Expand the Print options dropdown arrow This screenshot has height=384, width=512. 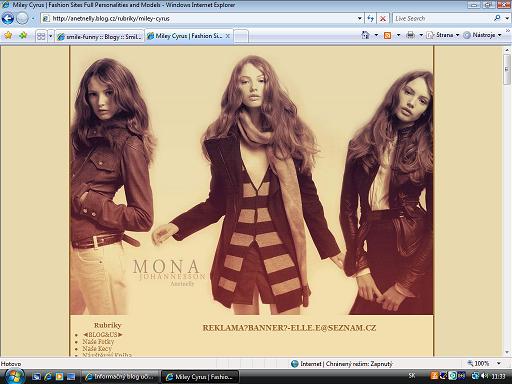[x=421, y=35]
